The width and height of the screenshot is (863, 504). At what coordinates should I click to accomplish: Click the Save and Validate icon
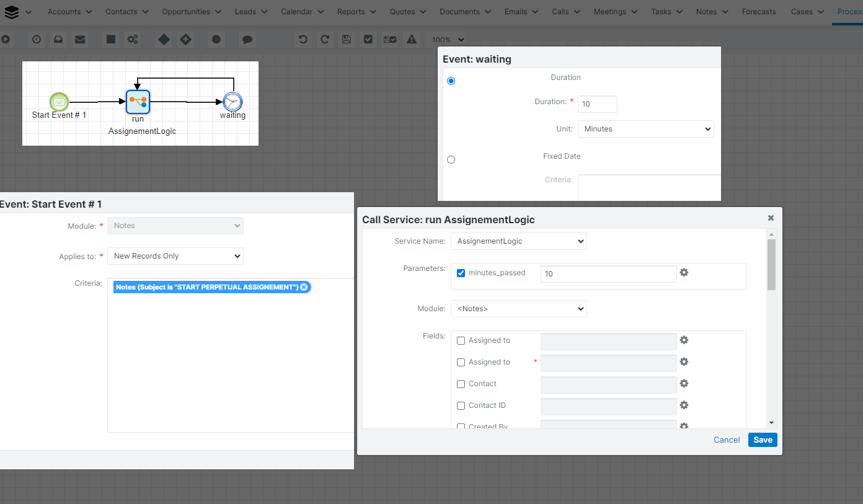pyautogui.click(x=390, y=39)
